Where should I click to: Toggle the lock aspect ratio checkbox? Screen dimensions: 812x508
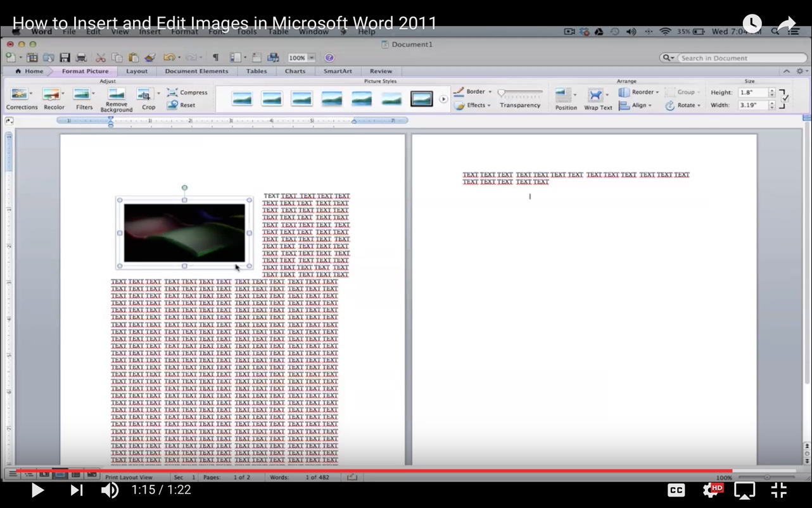pos(785,98)
